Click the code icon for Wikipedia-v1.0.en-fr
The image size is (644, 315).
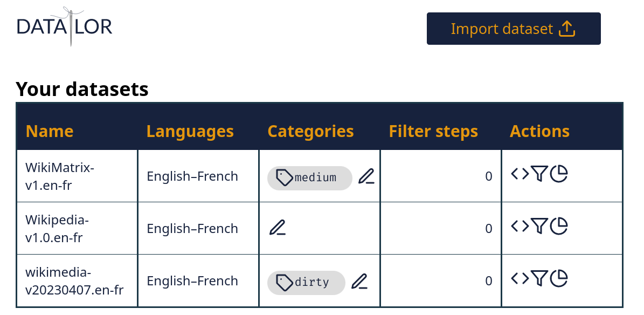click(x=520, y=226)
